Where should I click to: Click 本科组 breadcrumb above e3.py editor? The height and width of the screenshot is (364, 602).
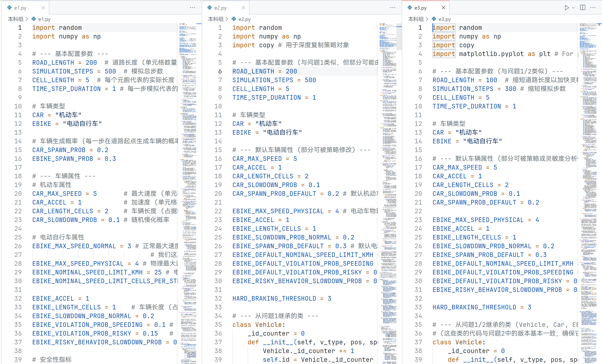coord(416,19)
